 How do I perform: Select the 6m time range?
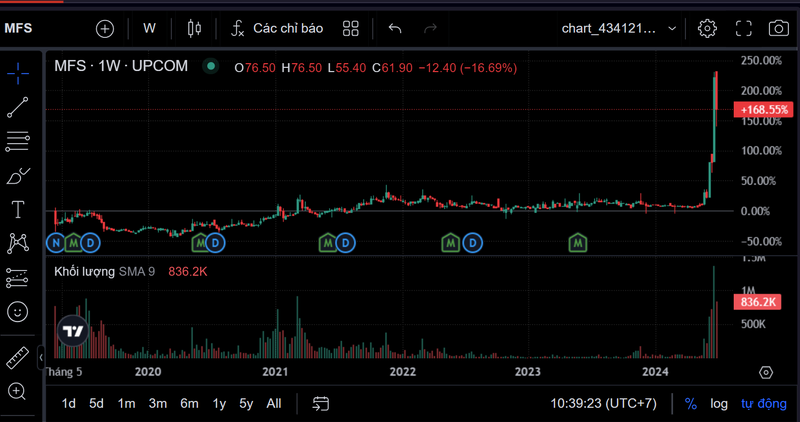coord(189,404)
